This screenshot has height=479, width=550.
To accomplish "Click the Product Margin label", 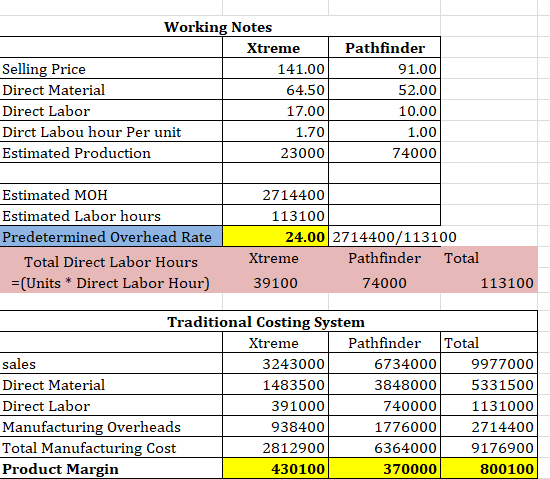I will pos(111,468).
